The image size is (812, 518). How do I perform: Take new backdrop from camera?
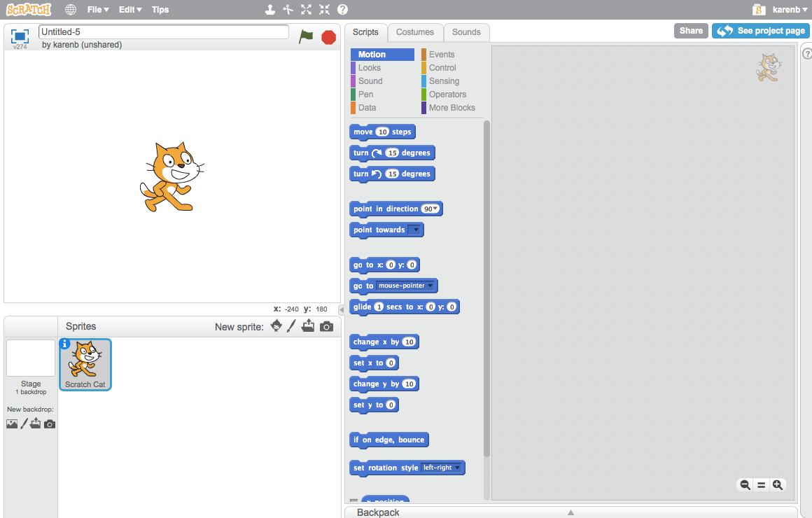coord(49,424)
